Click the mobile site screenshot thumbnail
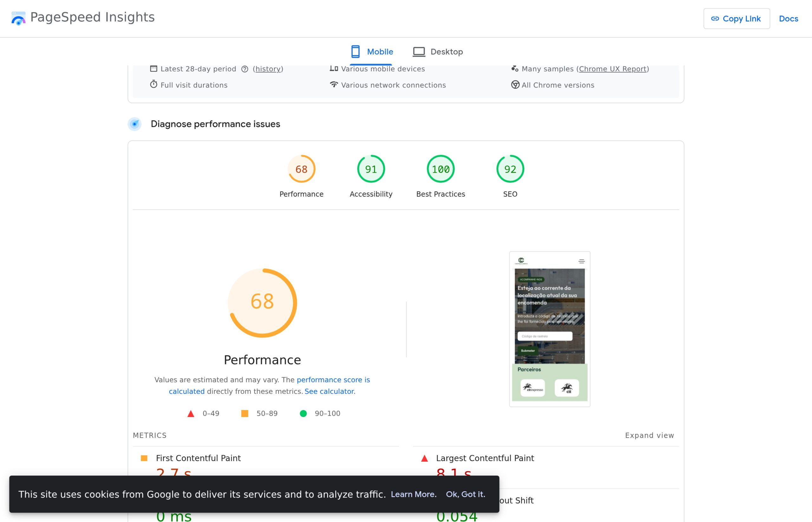 coord(550,329)
